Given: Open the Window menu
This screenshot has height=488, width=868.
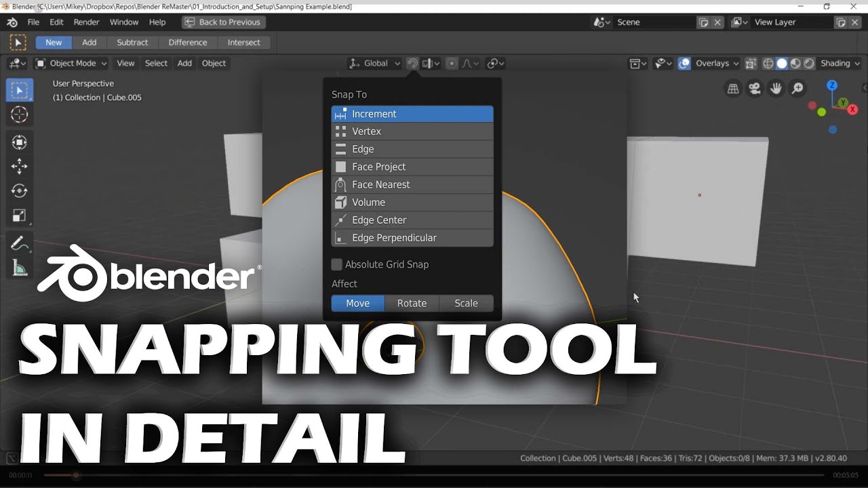Looking at the screenshot, I should [124, 22].
